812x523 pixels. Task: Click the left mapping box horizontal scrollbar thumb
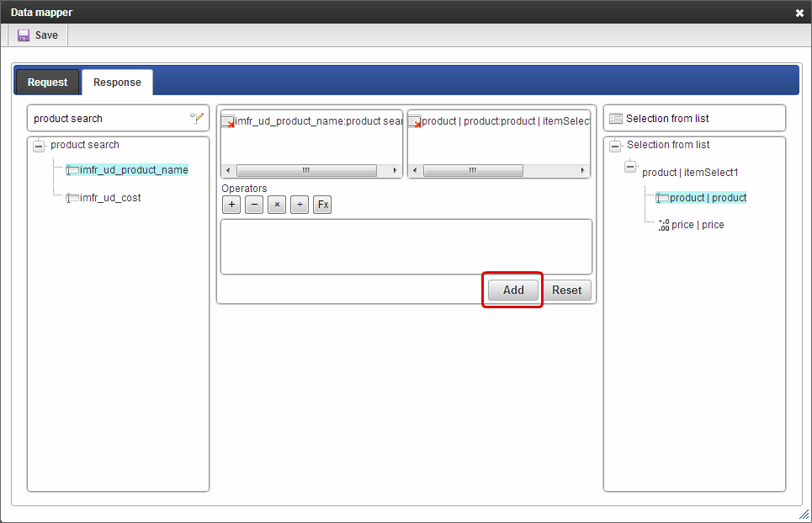pyautogui.click(x=306, y=170)
